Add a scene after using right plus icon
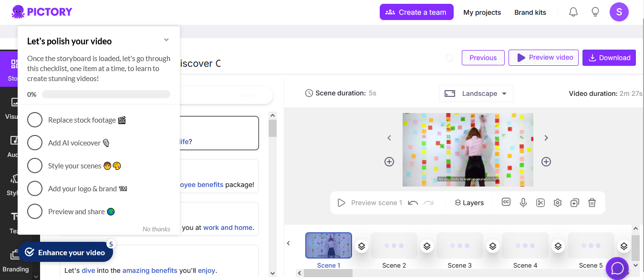This screenshot has height=280, width=644. tap(546, 162)
